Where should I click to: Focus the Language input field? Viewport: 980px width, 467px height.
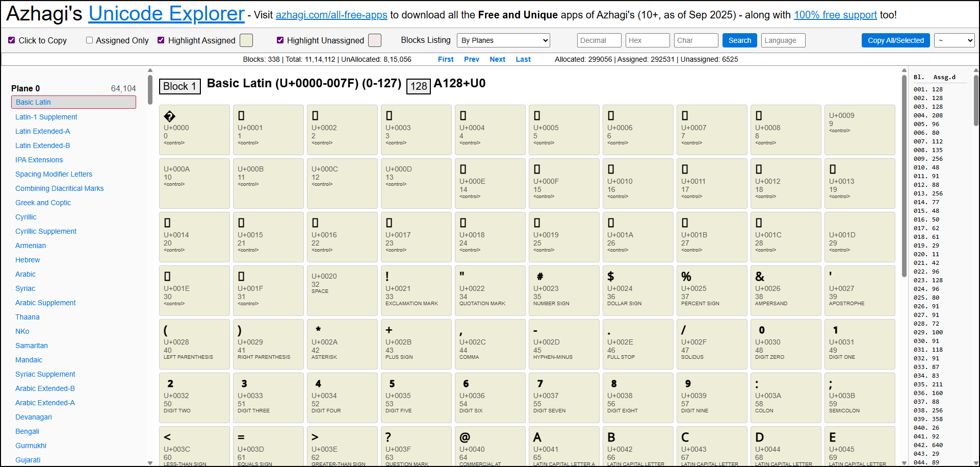tap(783, 40)
